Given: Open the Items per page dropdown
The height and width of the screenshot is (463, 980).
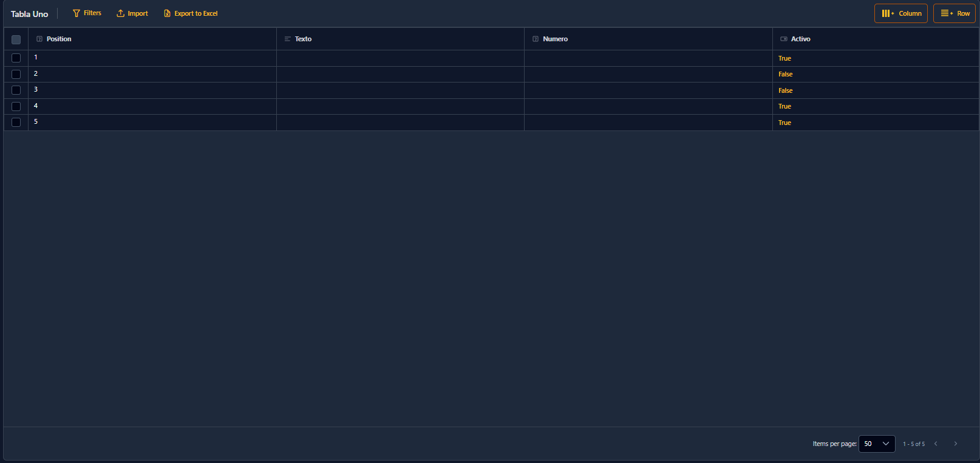Looking at the screenshot, I should click(877, 444).
